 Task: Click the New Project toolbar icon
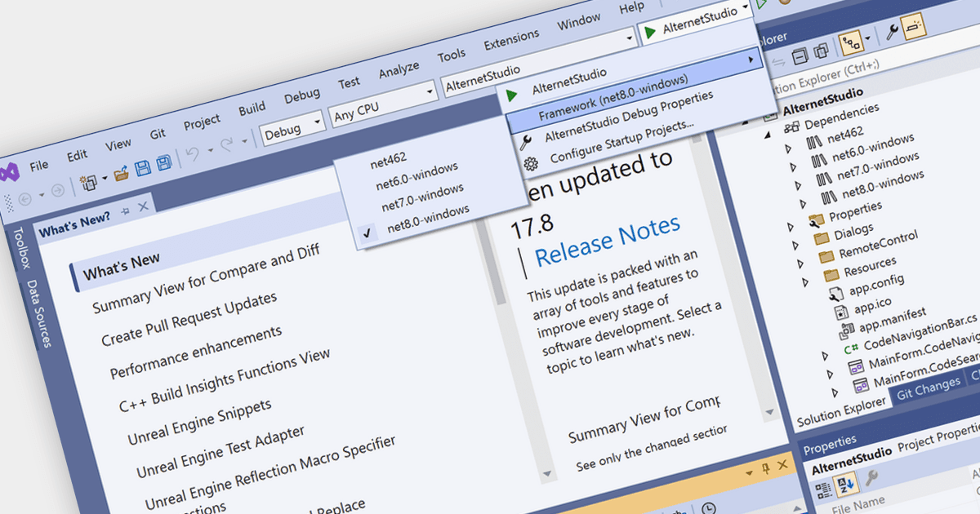[x=89, y=181]
